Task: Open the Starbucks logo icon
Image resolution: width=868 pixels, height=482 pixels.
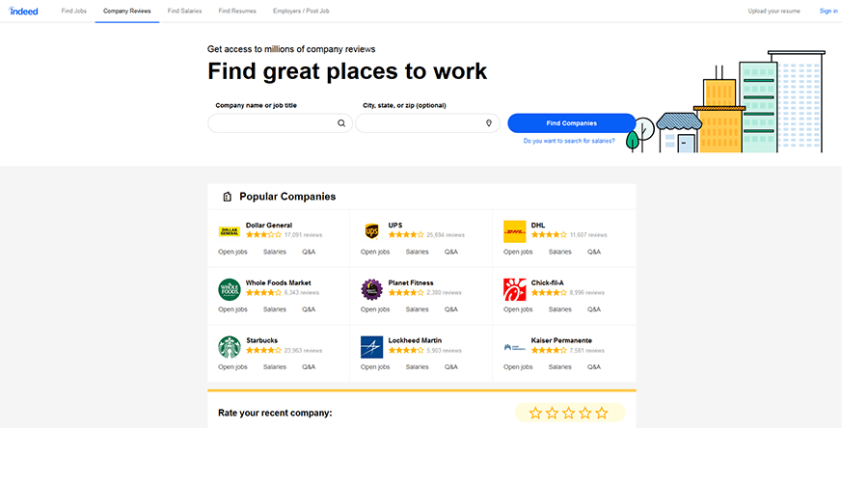Action: coord(229,347)
